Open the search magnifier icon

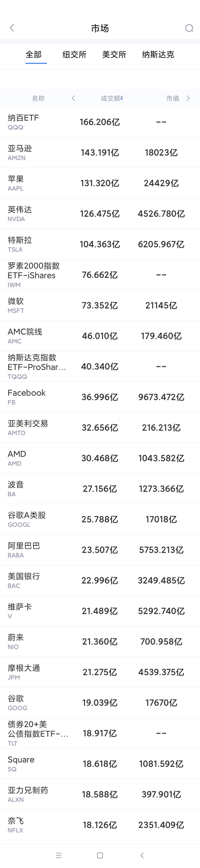coord(189,28)
